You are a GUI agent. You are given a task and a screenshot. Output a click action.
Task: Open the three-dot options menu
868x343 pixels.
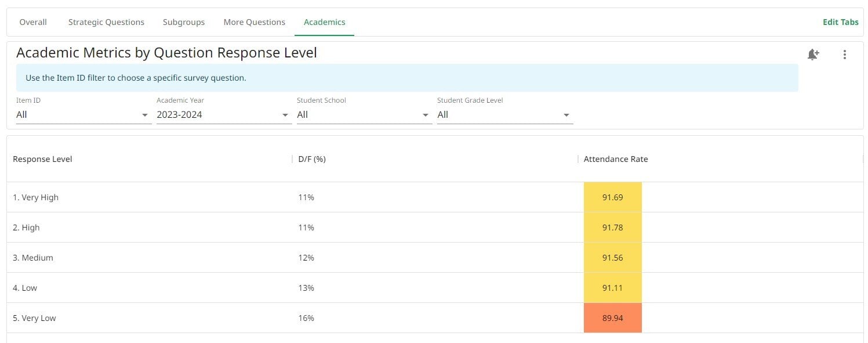pos(844,55)
